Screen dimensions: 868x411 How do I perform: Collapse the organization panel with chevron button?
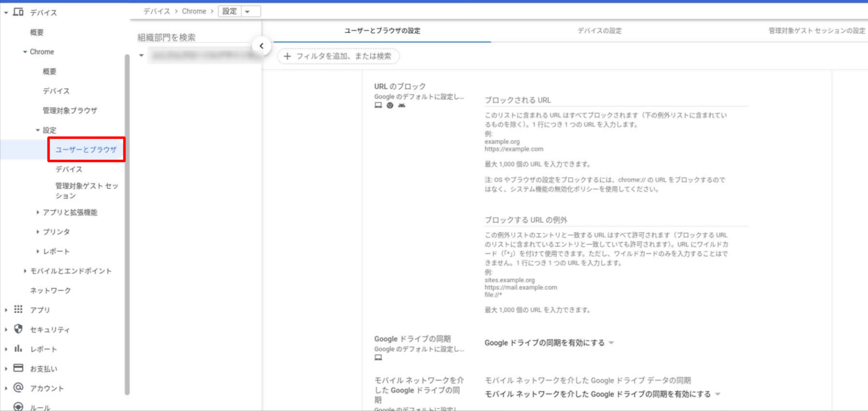(x=262, y=46)
